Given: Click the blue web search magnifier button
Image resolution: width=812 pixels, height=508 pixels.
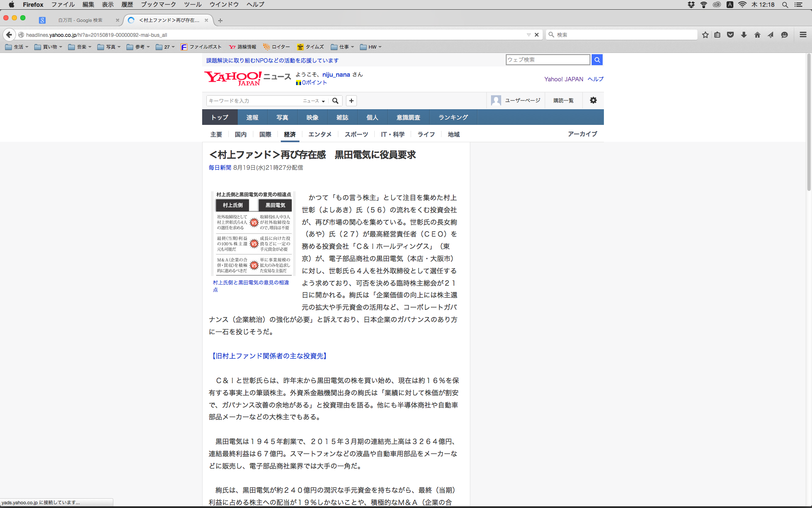Looking at the screenshot, I should pyautogui.click(x=597, y=60).
